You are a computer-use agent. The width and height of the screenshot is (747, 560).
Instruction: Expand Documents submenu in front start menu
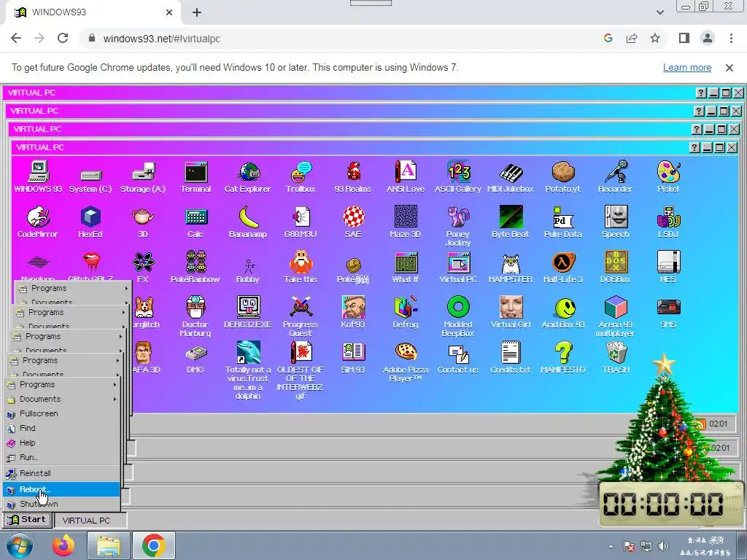tap(61, 399)
